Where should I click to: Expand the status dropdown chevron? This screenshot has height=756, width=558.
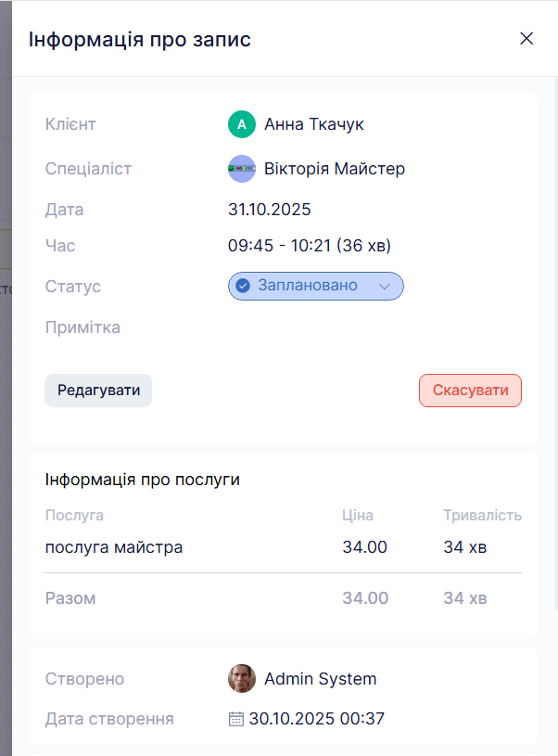[x=385, y=287]
